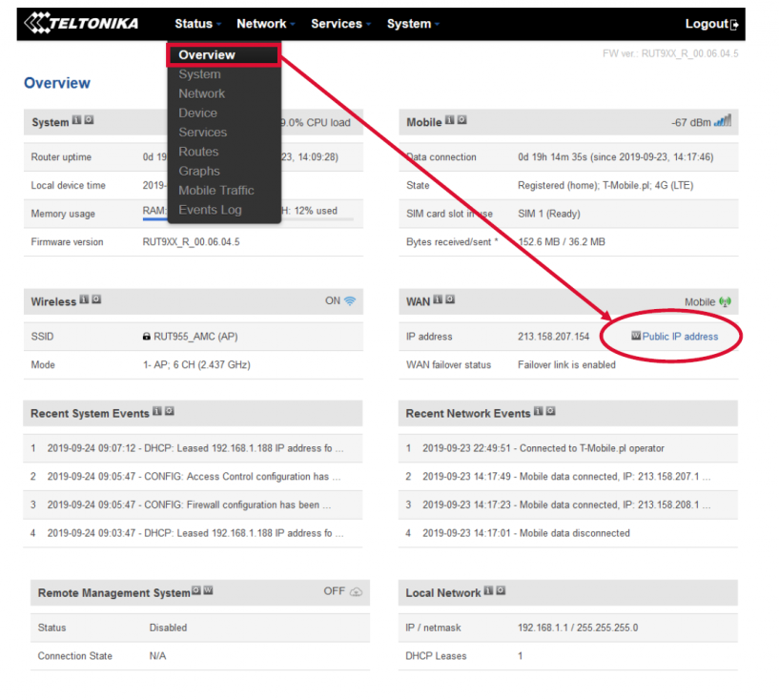Click FW ver. text at top right
The height and width of the screenshot is (700, 779).
click(670, 53)
